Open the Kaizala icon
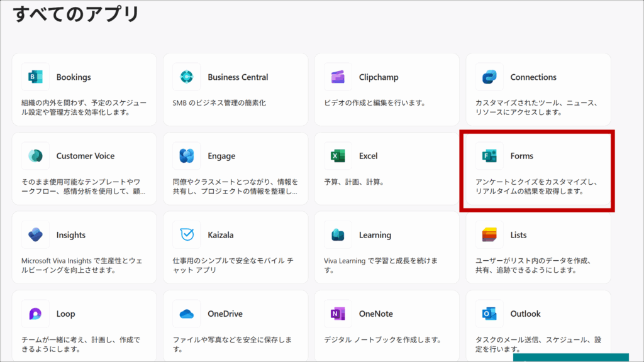644x362 pixels. point(187,235)
